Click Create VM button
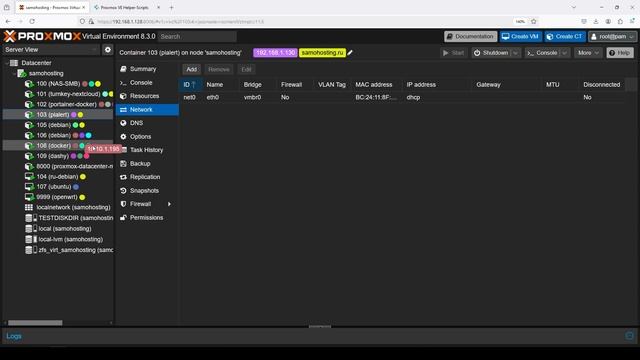This screenshot has height=360, width=640. (520, 36)
